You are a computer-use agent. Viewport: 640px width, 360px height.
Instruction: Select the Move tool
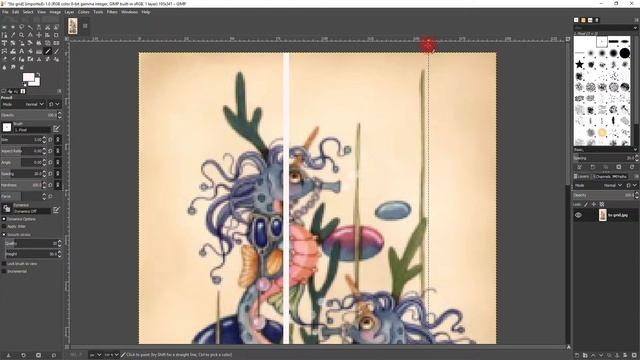pyautogui.click(x=39, y=35)
